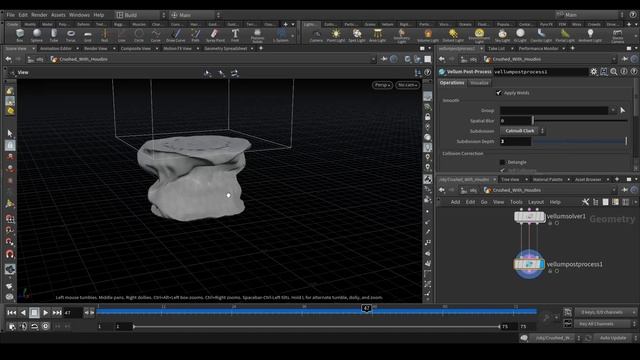The height and width of the screenshot is (360, 640).
Task: Jump to last frame button
Action: [x=57, y=313]
